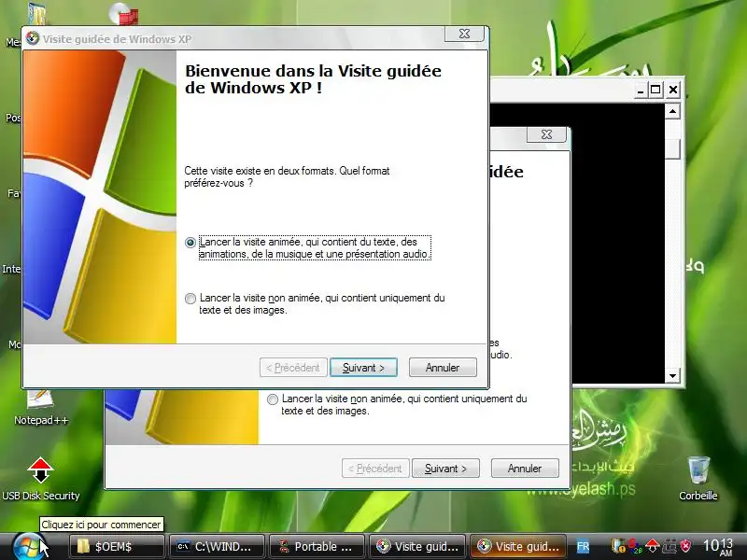Click the taskbar clock showing 10:13 AM
747x560 pixels.
coord(718,547)
